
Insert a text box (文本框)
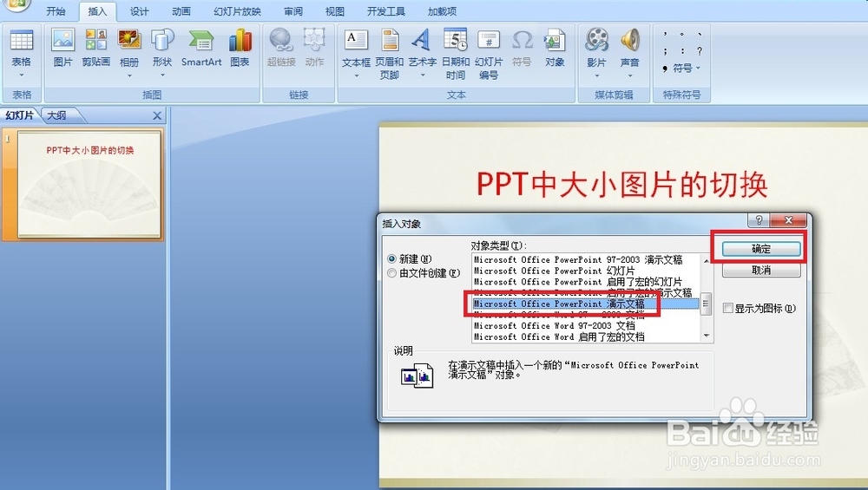coord(356,48)
